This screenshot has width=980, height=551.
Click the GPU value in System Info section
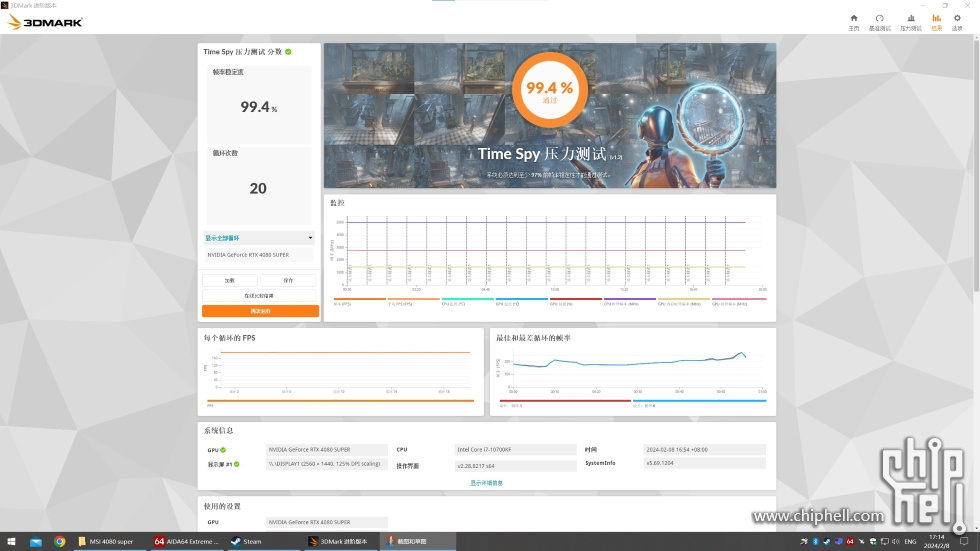point(327,450)
